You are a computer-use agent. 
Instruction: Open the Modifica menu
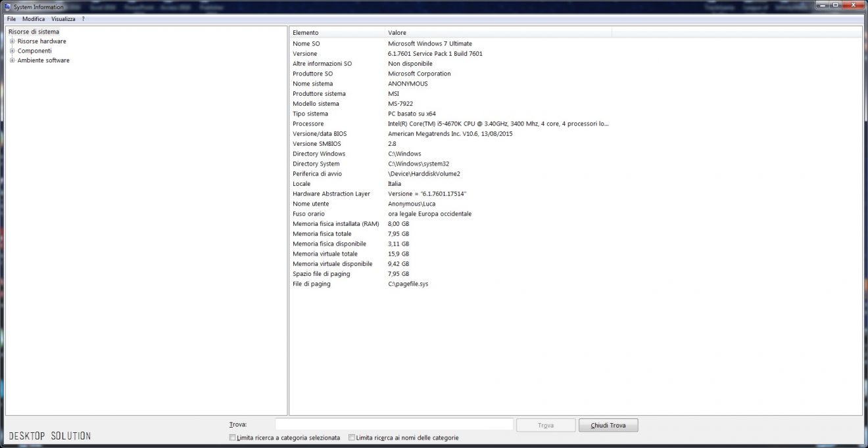point(34,19)
